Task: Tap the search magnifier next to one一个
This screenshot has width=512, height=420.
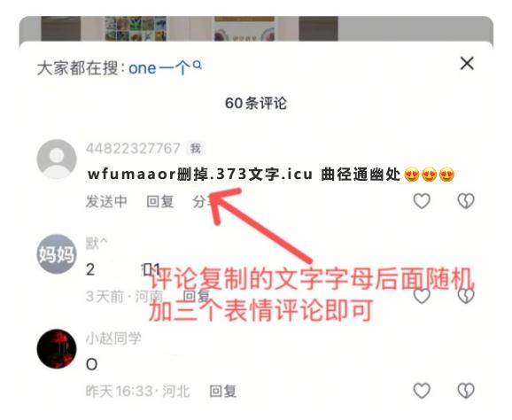Action: [x=198, y=66]
